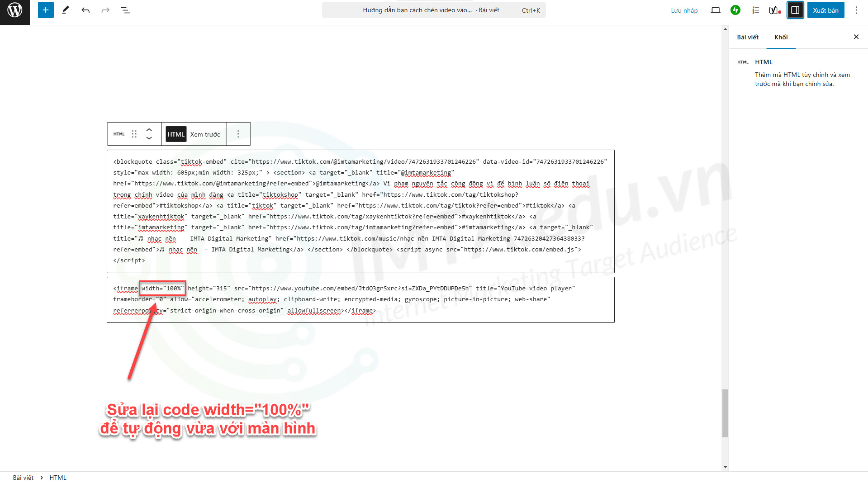Image resolution: width=868 pixels, height=483 pixels.
Task: Click the Xuất bản publish button
Action: point(825,10)
